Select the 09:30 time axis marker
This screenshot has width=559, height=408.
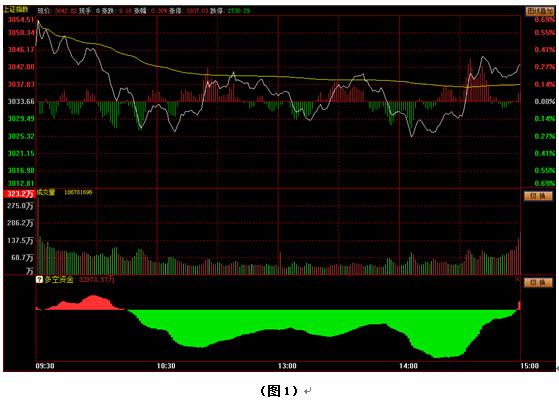45,366
